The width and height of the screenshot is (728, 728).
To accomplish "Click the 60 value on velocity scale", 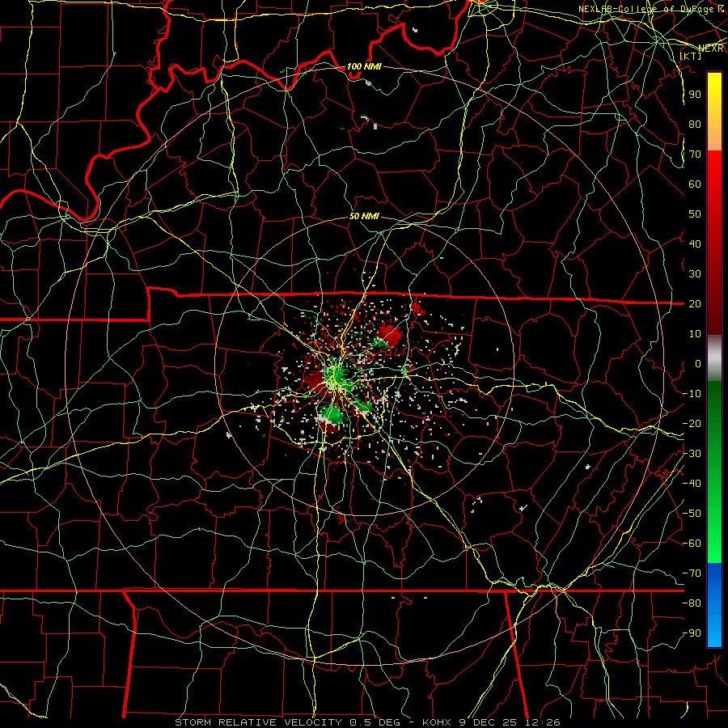I will click(x=695, y=184).
